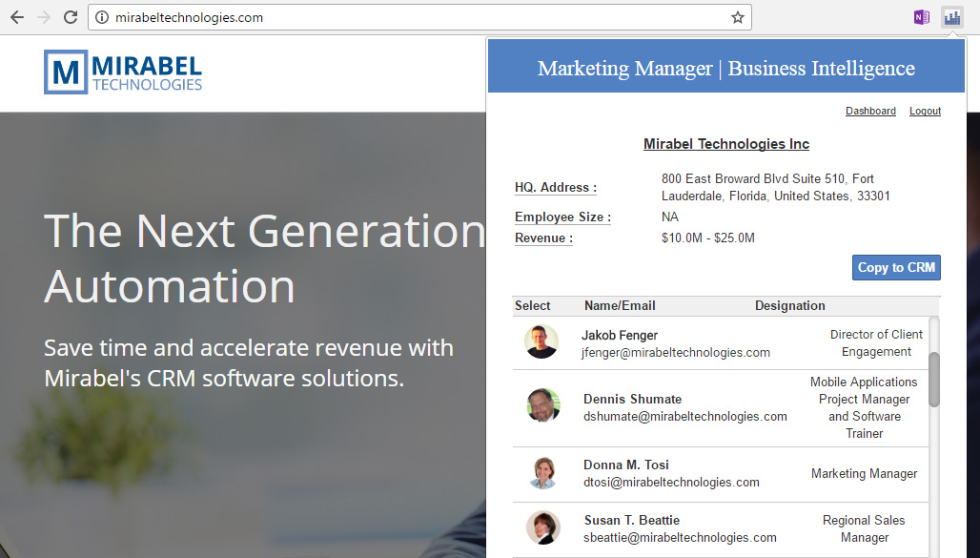Viewport: 980px width, 558px height.
Task: Click dtosi@mirabeltechnologies.com email
Action: point(671,483)
